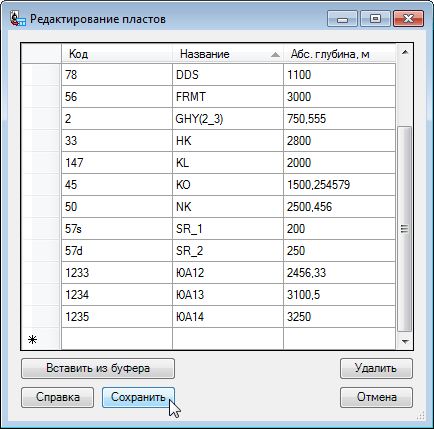Sort the table by Код column header
The height and width of the screenshot is (429, 434).
coord(117,53)
